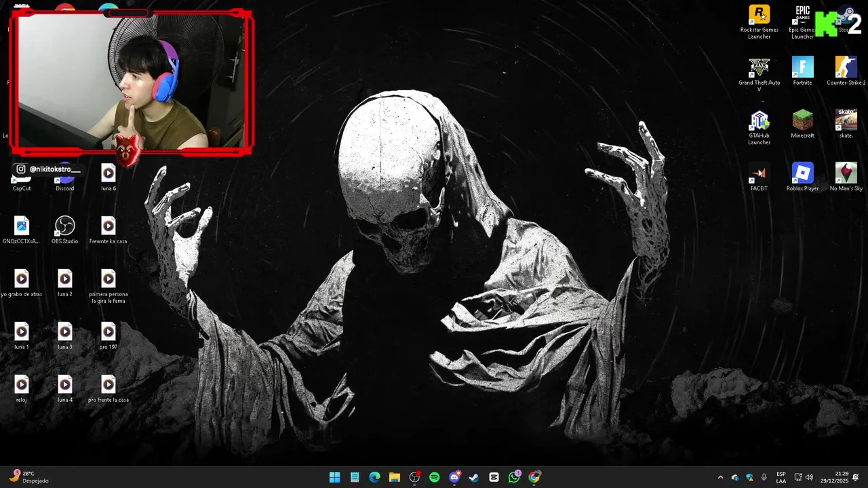The image size is (868, 488).
Task: Select the Fortnite desktop icon
Action: (802, 71)
